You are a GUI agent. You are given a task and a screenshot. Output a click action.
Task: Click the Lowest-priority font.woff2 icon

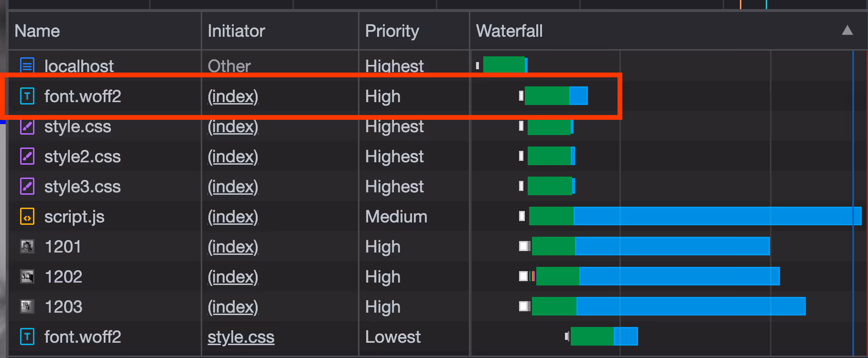click(27, 337)
